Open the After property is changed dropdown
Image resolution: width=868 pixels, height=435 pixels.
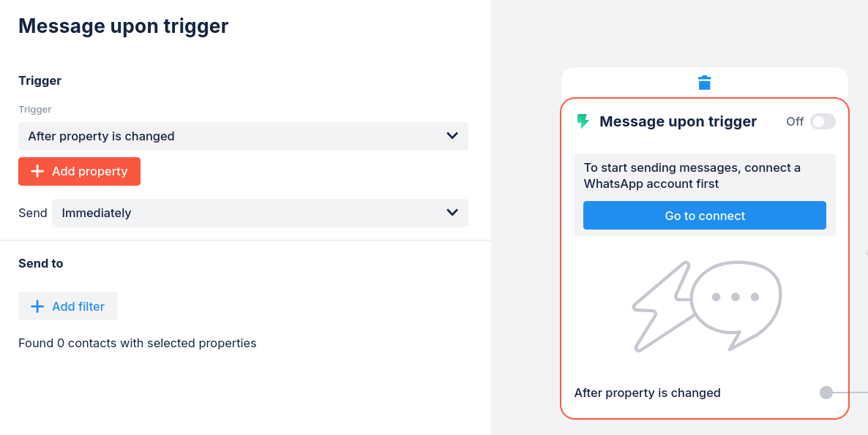point(243,136)
